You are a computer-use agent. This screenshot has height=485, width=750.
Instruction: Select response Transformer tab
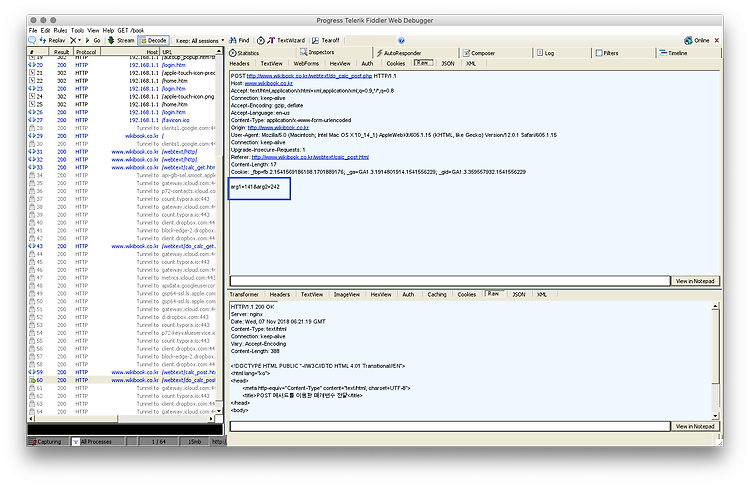pos(244,295)
